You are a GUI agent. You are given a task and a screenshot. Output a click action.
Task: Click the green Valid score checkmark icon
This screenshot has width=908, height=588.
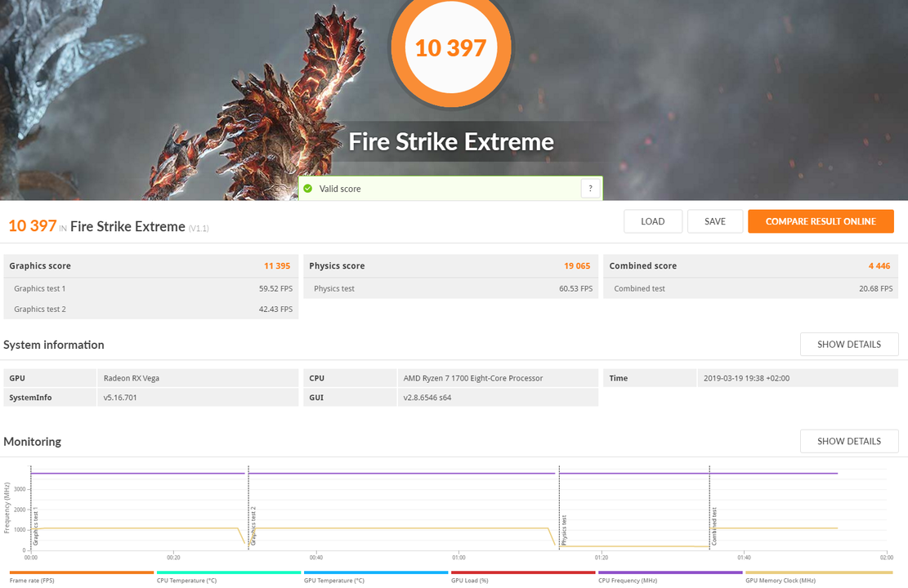click(x=308, y=189)
